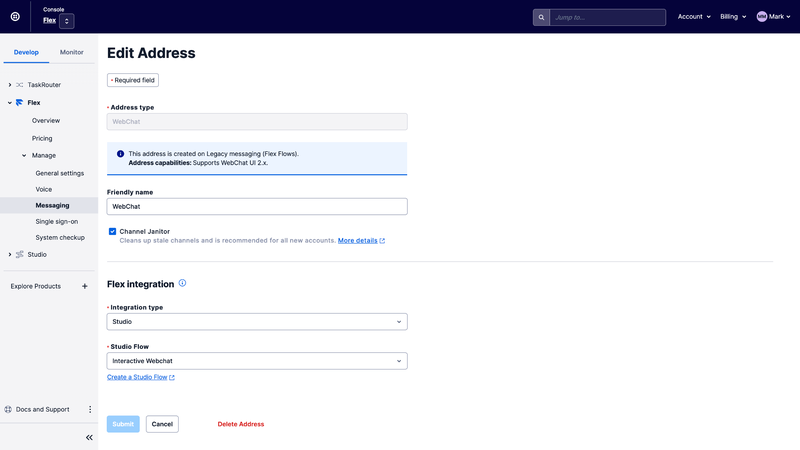The image size is (800, 450).
Task: Open Docs and Support options menu
Action: pyautogui.click(x=90, y=409)
